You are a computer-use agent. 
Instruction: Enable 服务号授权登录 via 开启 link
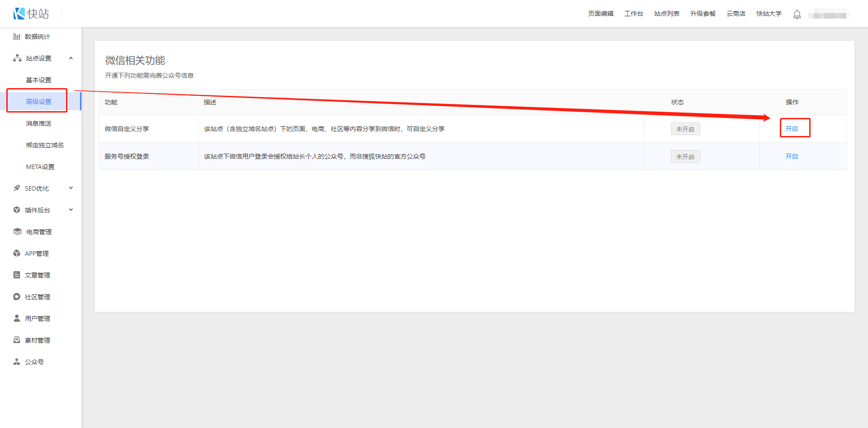click(x=792, y=156)
